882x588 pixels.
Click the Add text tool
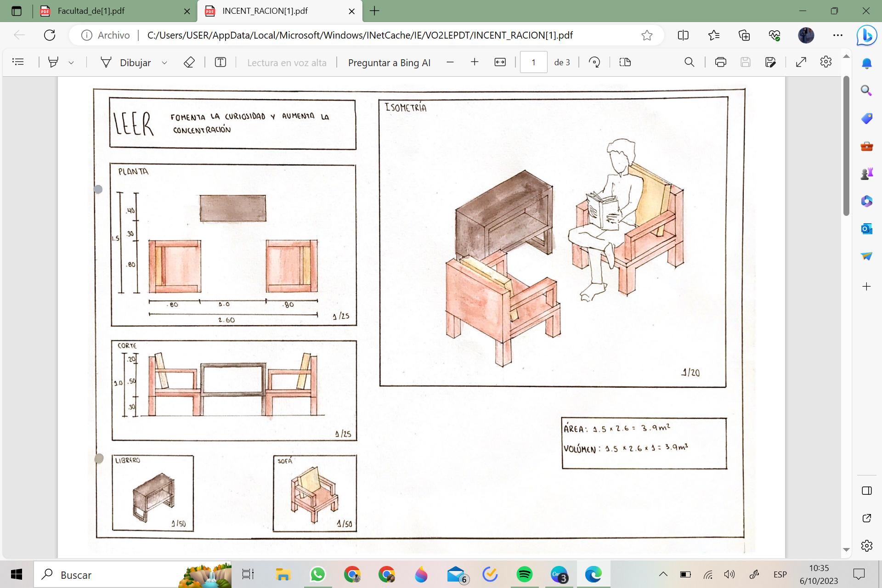click(220, 62)
